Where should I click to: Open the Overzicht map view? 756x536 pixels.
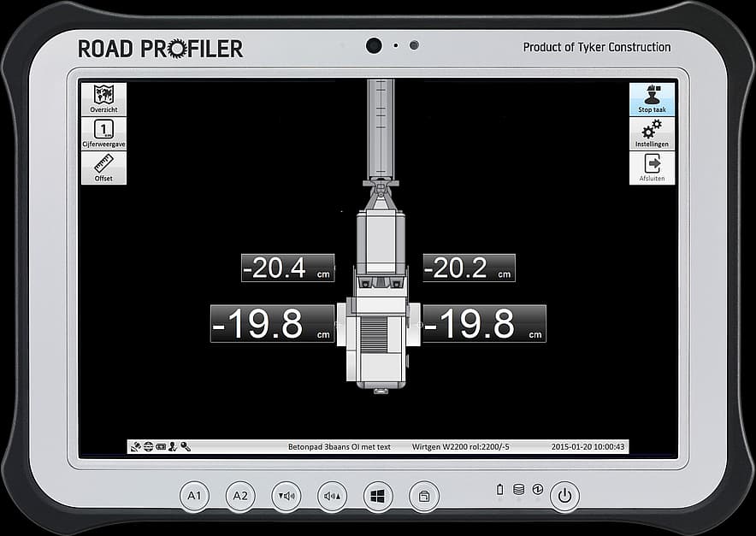[103, 99]
